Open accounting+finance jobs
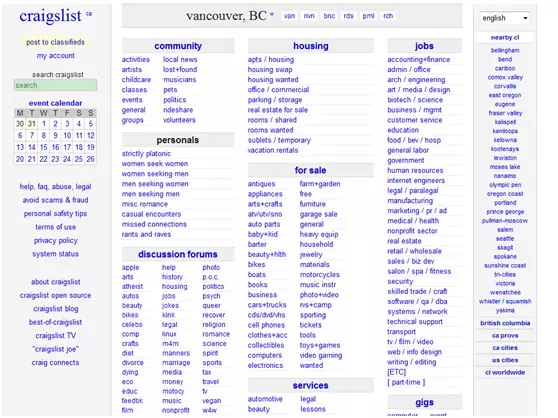The width and height of the screenshot is (558, 418). tap(419, 59)
